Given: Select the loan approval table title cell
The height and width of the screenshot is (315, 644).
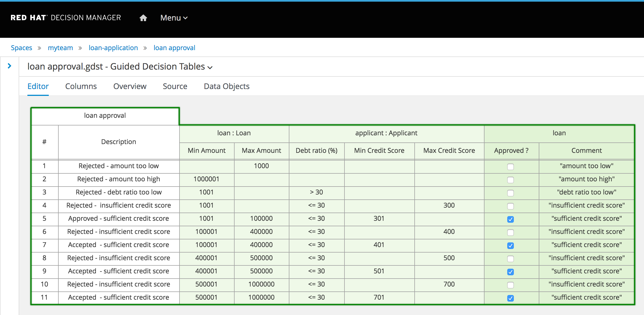Looking at the screenshot, I should point(105,116).
